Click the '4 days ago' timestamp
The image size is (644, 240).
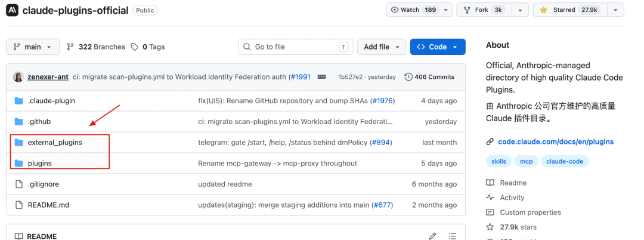[439, 101]
